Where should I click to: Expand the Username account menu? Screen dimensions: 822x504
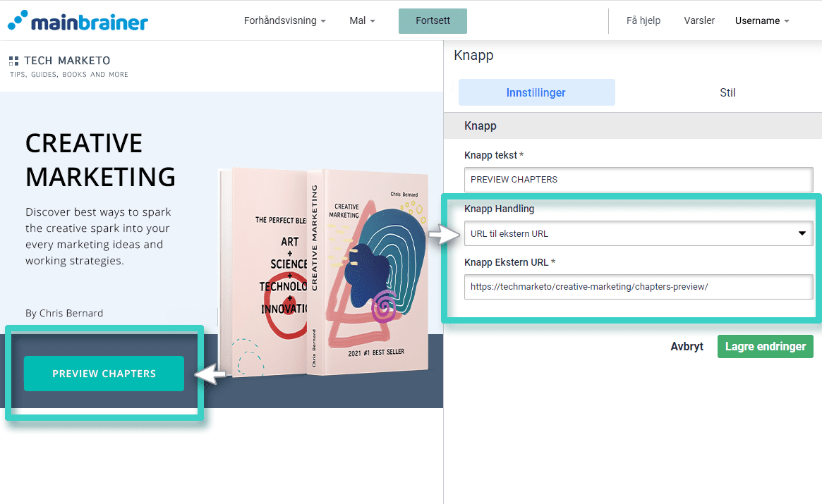761,20
